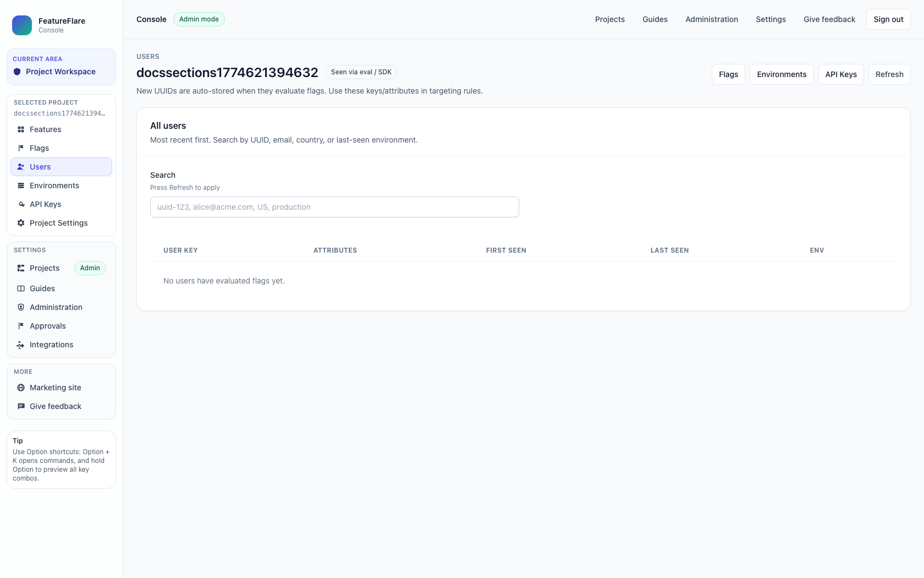Click Give feedback in the top navigation
This screenshot has height=578, width=924.
[829, 19]
